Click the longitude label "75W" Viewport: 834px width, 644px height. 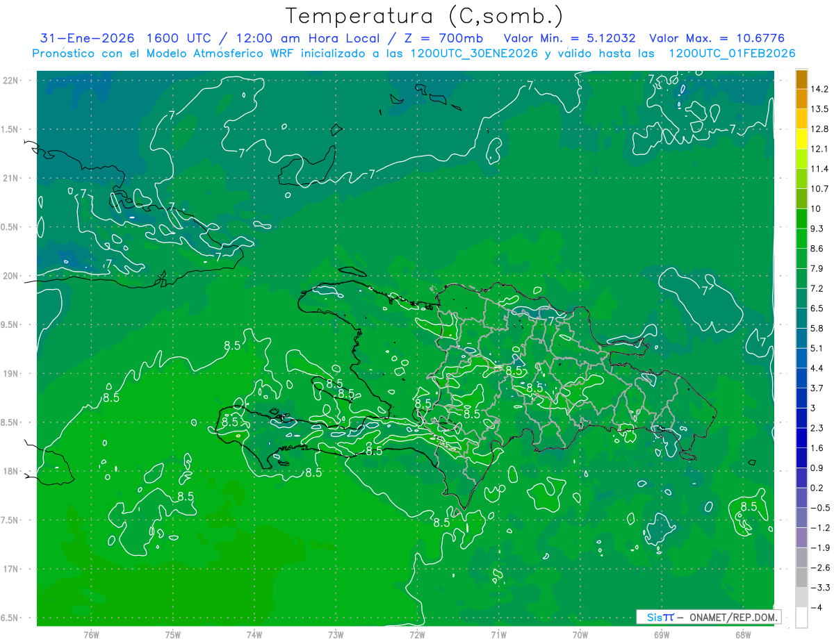coord(173,634)
